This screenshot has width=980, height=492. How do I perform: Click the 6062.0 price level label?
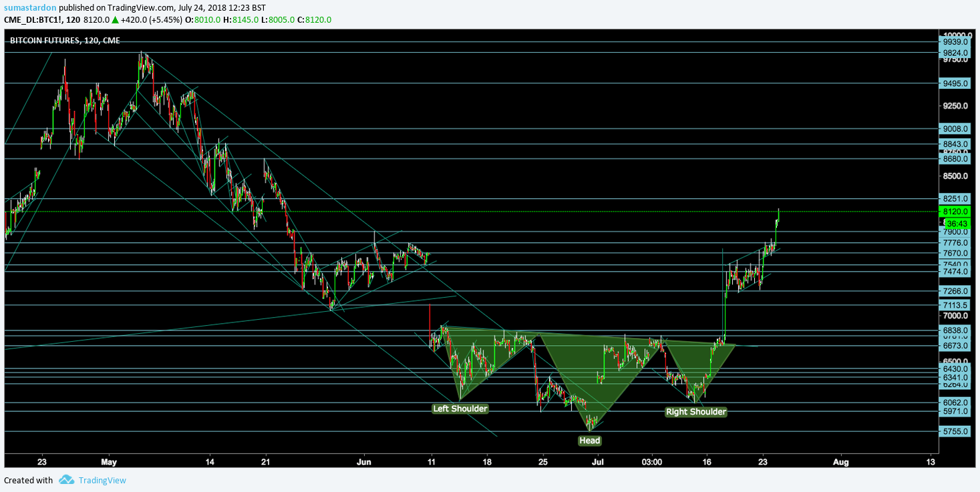point(955,403)
